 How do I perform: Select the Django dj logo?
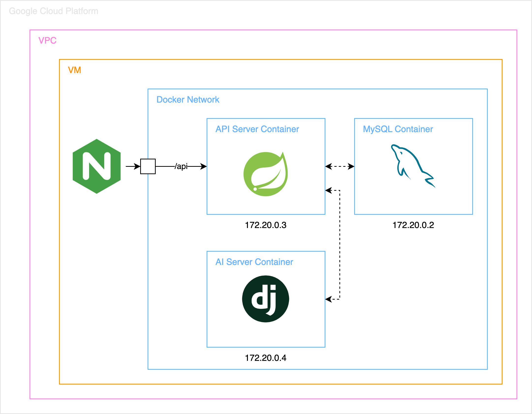pyautogui.click(x=266, y=299)
